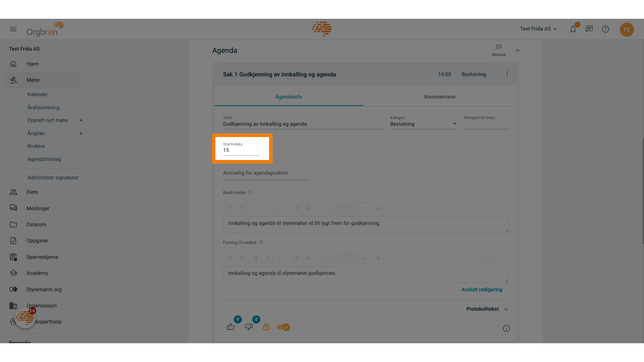Open notifications bell
This screenshot has width=644, height=362.
click(573, 29)
